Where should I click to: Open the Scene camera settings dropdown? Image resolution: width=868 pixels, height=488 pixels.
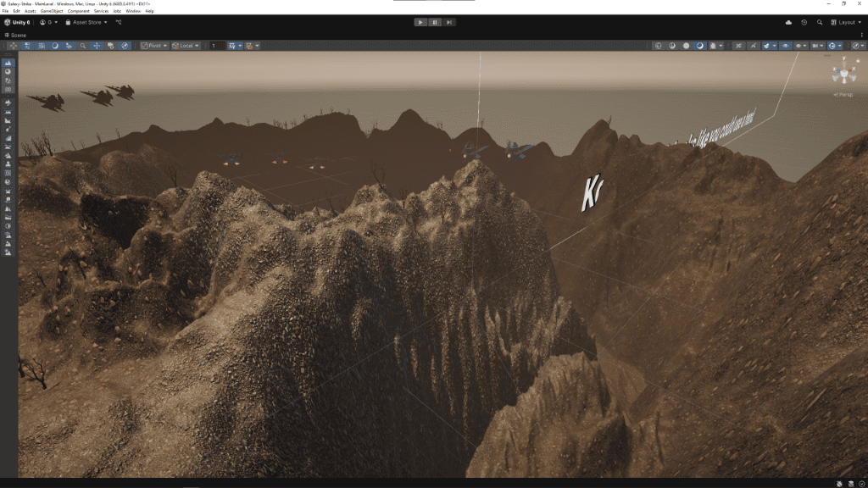817,46
